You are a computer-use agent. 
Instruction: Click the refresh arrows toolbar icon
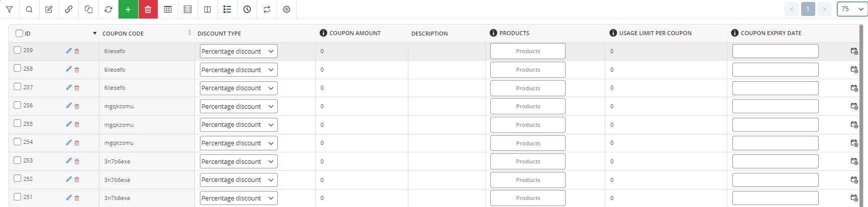tap(108, 10)
